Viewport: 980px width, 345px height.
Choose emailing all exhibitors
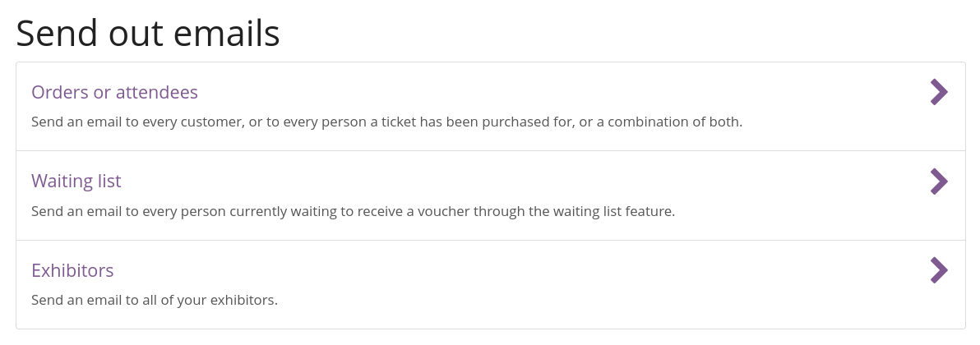[72, 270]
